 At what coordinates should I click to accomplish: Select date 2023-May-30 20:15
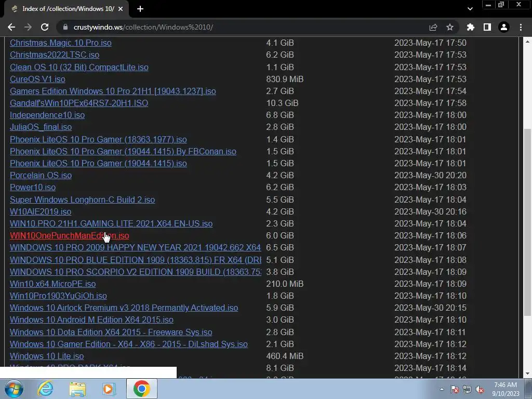pyautogui.click(x=430, y=308)
